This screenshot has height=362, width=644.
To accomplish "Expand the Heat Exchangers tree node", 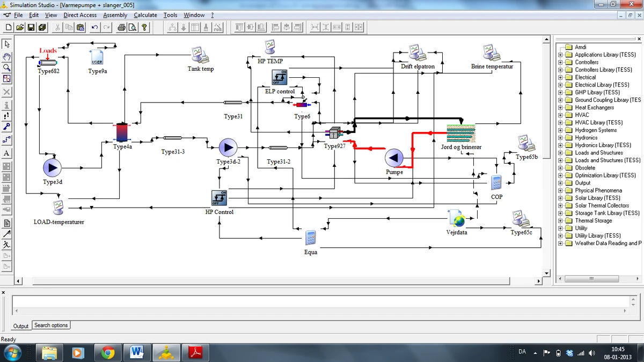I will (x=561, y=107).
